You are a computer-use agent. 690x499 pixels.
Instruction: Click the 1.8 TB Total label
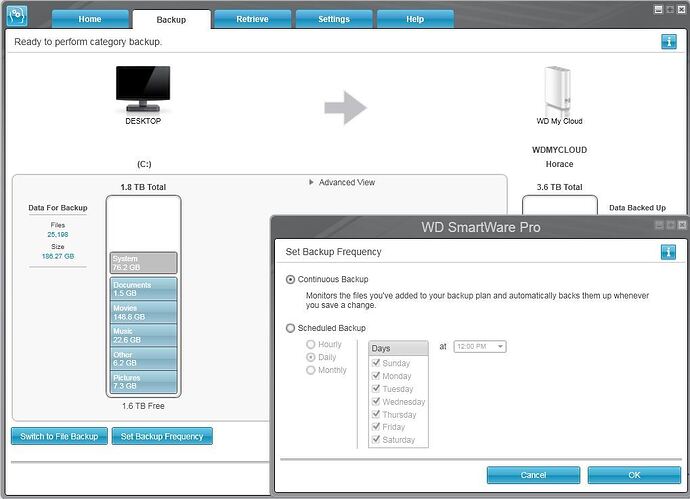pos(143,187)
